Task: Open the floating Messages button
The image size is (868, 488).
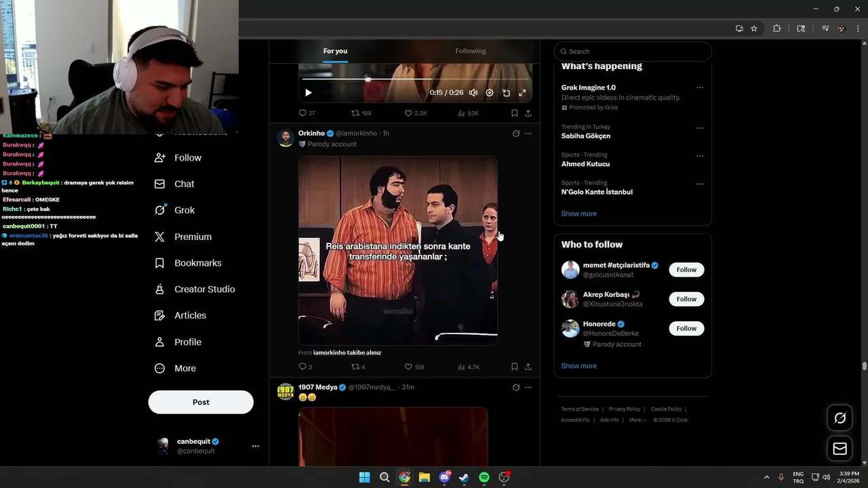Action: 840,449
